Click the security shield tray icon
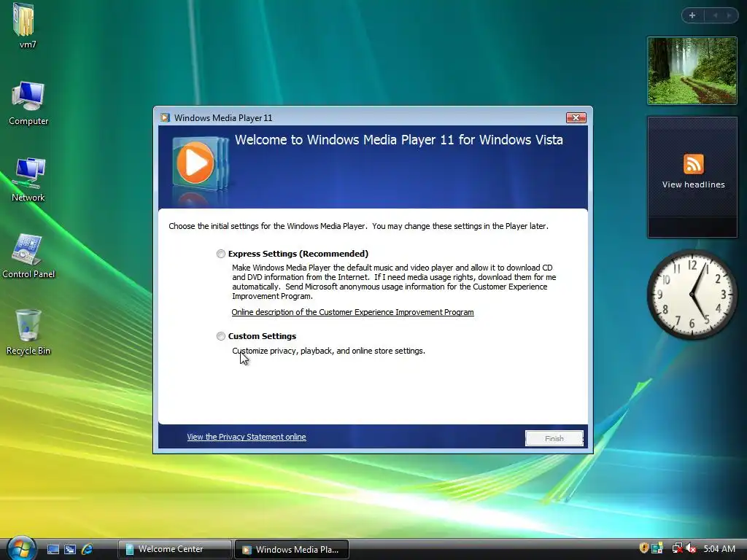Screen dimensions: 747x560 643,548
